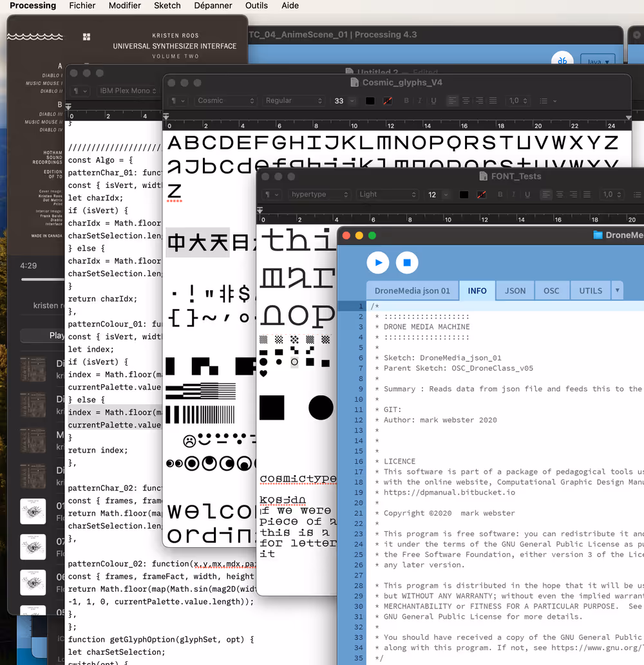The width and height of the screenshot is (644, 665).
Task: Center-align text in the Cosmic_glyphs_V4 toolbar
Action: (466, 101)
